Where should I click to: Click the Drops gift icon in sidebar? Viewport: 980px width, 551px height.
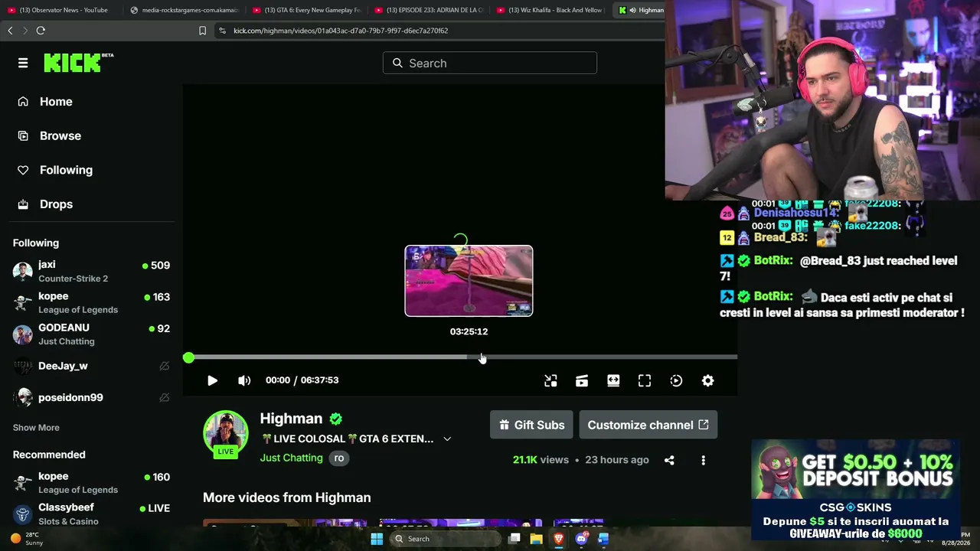(x=23, y=204)
